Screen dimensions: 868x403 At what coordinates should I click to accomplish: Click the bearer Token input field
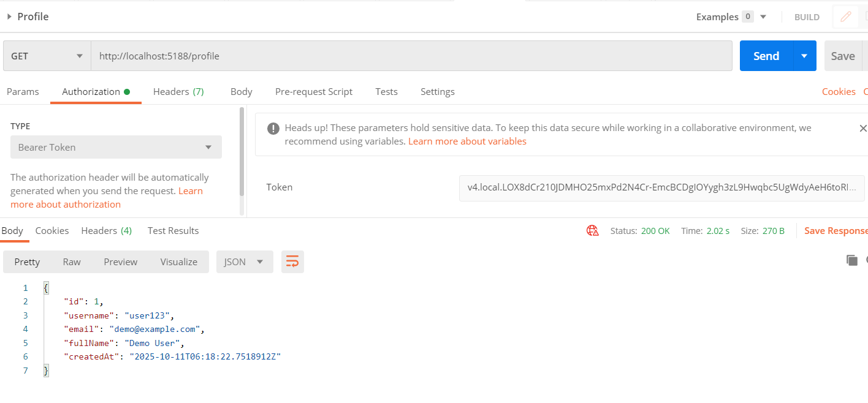pos(661,187)
